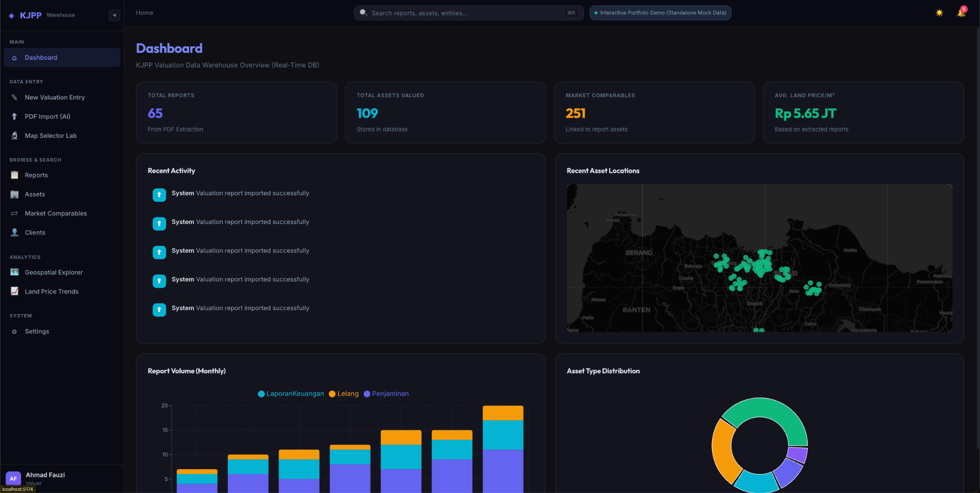Screen dimensions: 980x493
Task: Collapse the sidebar with arrow button
Action: [x=114, y=15]
